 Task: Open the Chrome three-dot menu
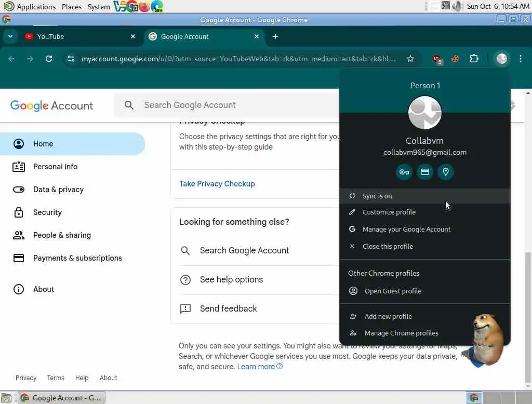[521, 59]
